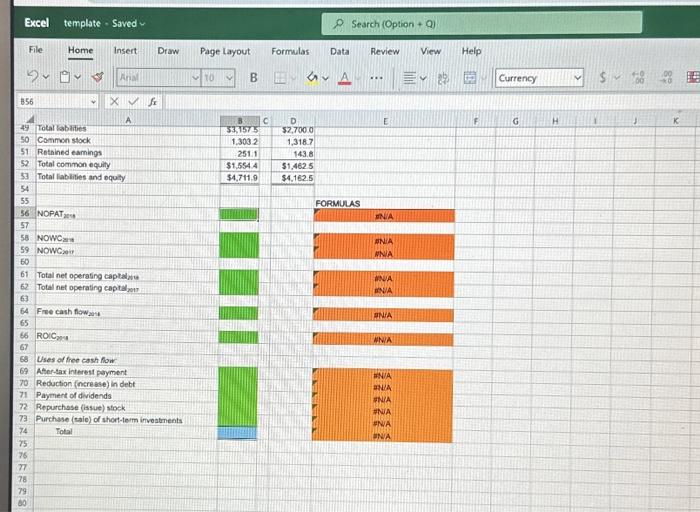The width and height of the screenshot is (700, 512).
Task: Click the $4,162.5 cell in column D
Action: 293,178
